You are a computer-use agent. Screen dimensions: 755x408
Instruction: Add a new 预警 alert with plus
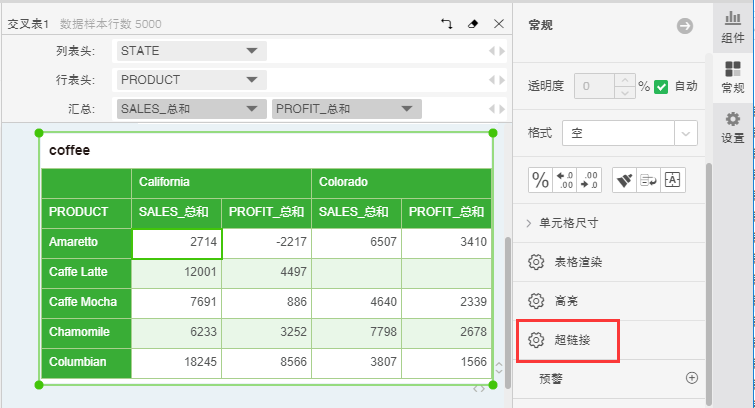[x=691, y=378]
